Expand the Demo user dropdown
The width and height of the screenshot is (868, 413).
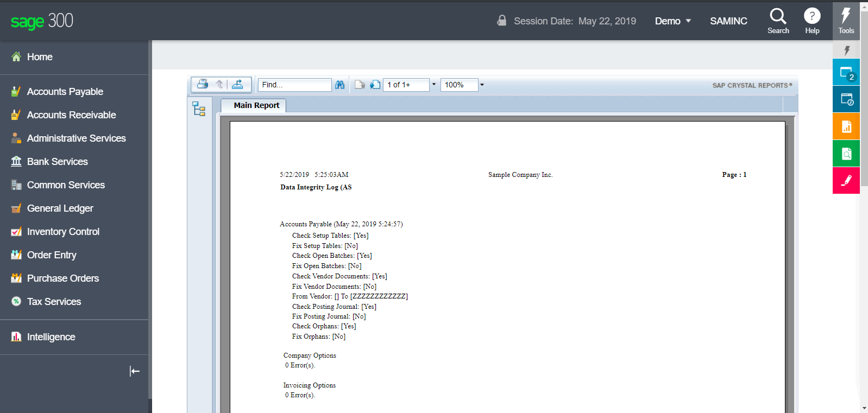click(x=673, y=21)
